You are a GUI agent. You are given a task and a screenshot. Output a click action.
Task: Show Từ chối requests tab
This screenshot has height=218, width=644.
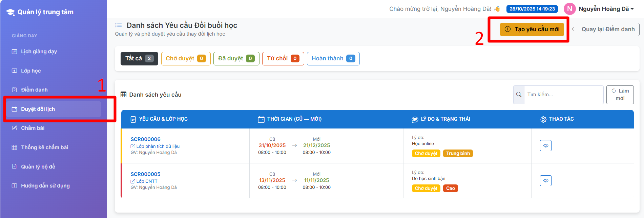coord(283,59)
